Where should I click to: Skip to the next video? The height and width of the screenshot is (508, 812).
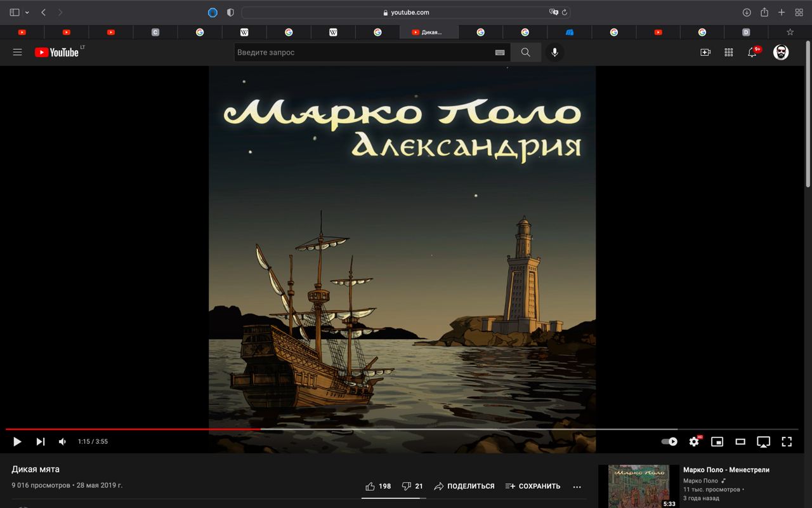pyautogui.click(x=40, y=441)
